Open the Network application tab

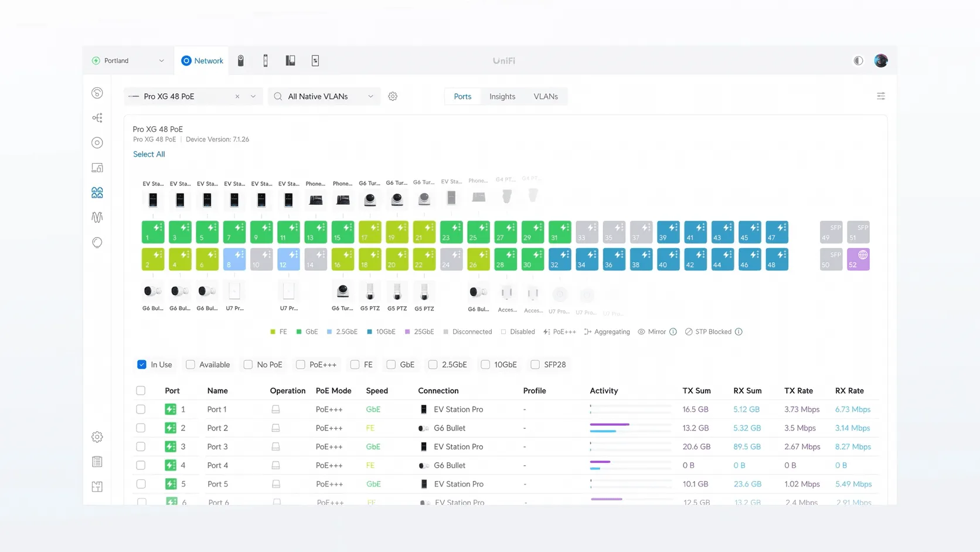pyautogui.click(x=202, y=60)
